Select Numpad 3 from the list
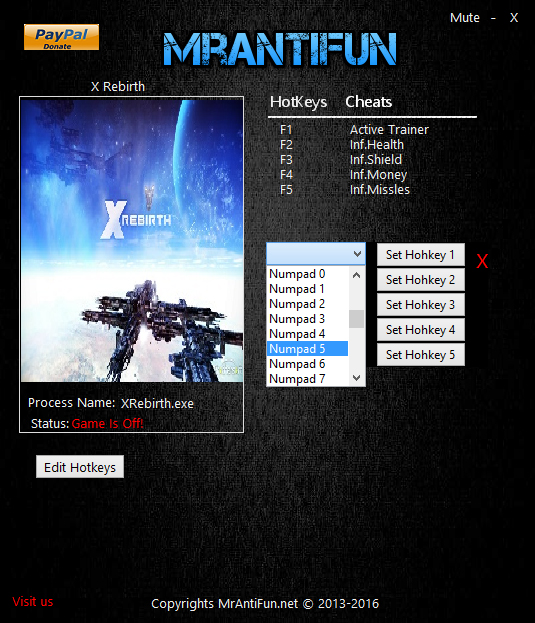 [x=308, y=319]
